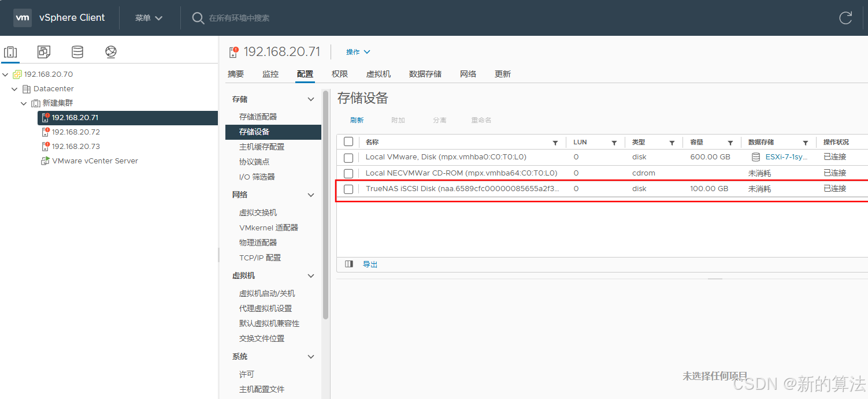The height and width of the screenshot is (399, 868).
Task: Open the 操作 actions dropdown
Action: (358, 52)
